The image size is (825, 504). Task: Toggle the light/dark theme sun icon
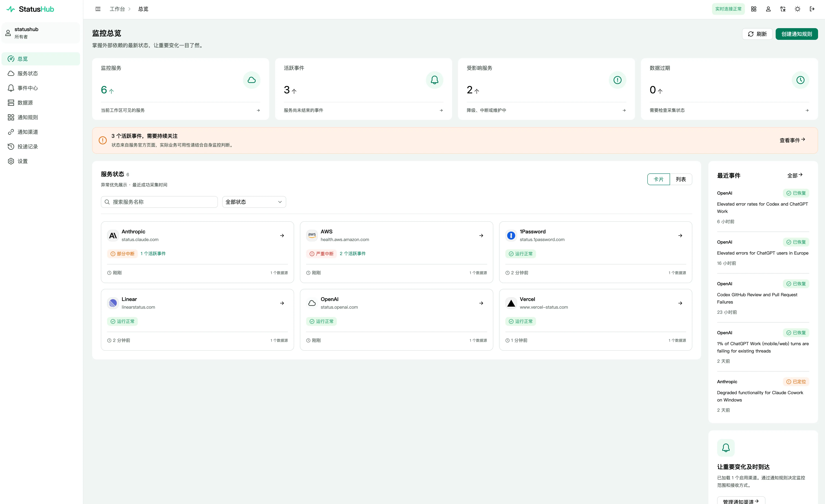click(798, 9)
